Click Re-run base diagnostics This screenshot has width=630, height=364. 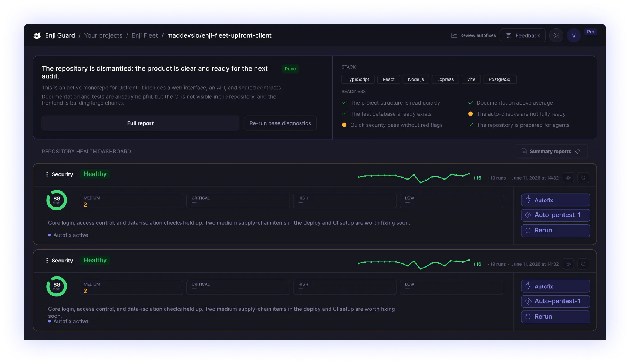click(x=280, y=123)
